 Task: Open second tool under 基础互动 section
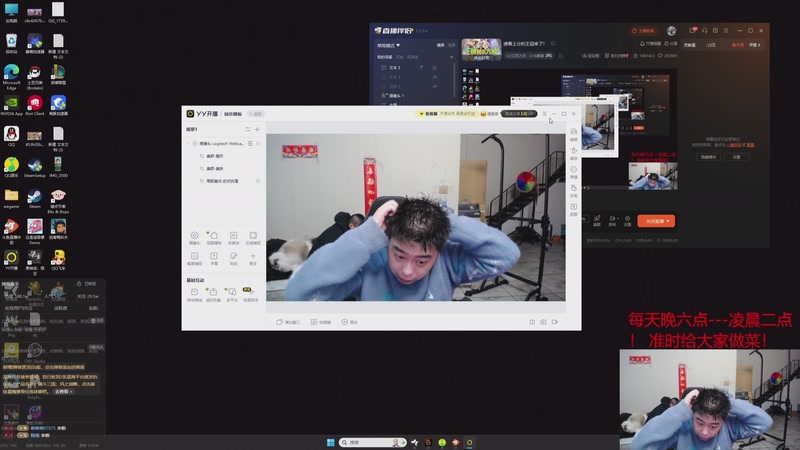[213, 294]
